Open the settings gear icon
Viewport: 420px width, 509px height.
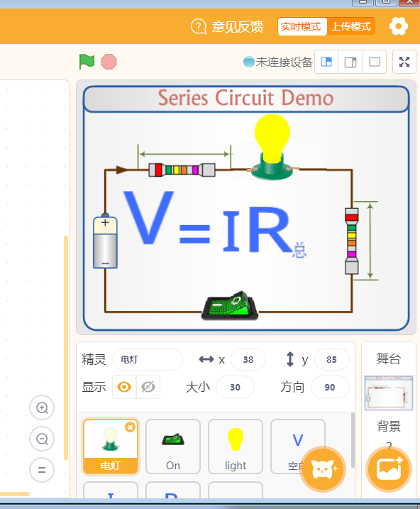tap(398, 26)
